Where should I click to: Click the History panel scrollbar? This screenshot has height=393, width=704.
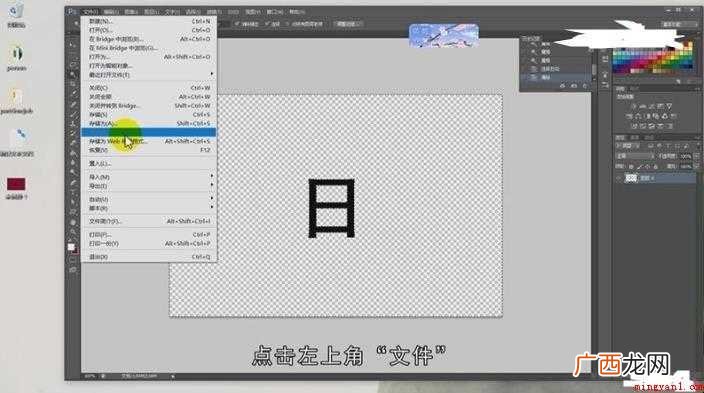point(594,70)
